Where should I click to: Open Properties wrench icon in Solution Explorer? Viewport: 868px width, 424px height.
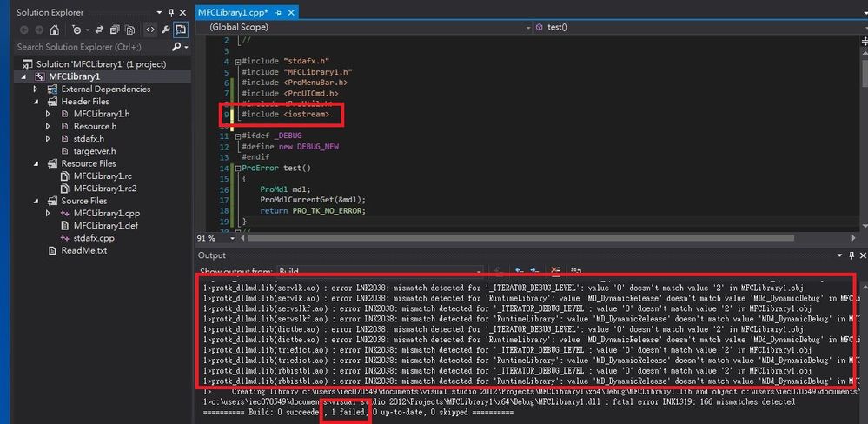point(165,30)
